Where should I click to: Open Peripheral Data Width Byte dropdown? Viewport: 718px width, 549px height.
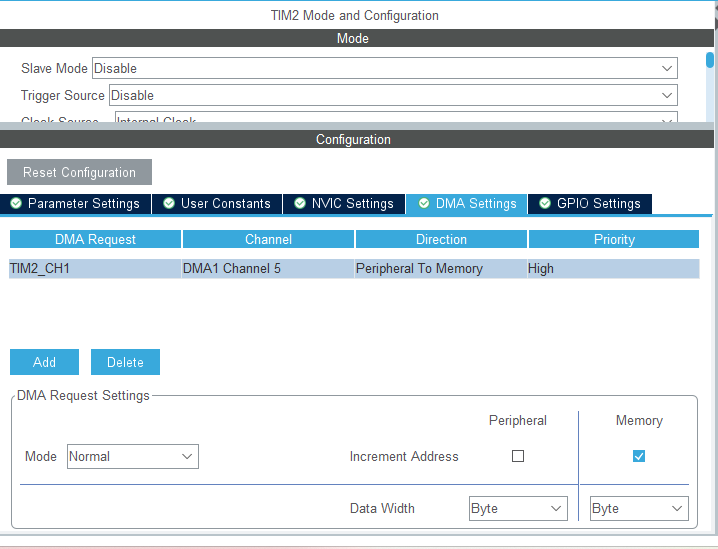pyautogui.click(x=518, y=508)
